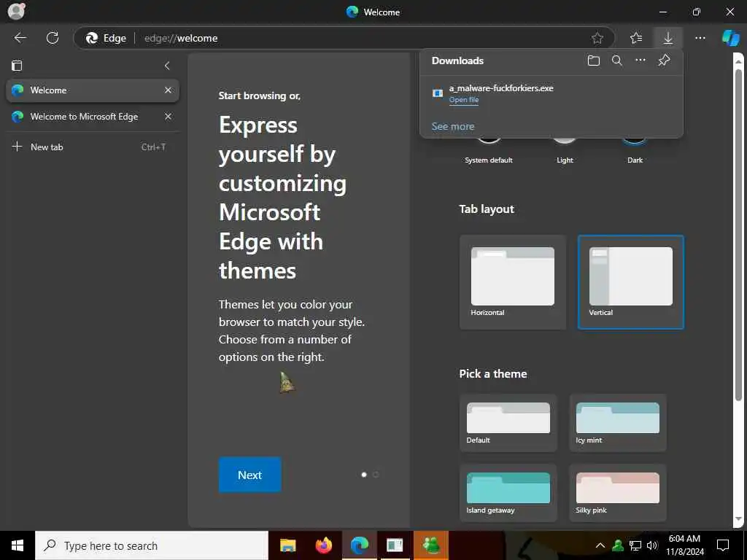Choose the Horizontal tab layout
747x560 pixels.
513,282
